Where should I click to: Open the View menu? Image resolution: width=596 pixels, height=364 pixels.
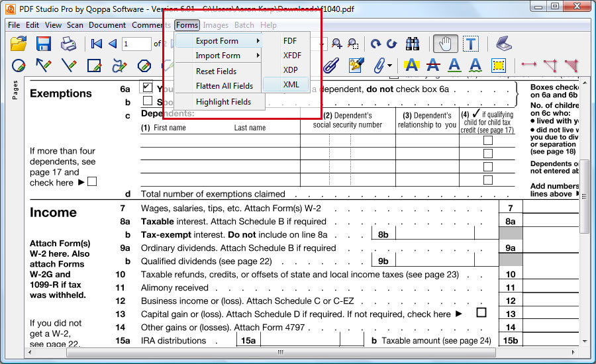(x=53, y=25)
